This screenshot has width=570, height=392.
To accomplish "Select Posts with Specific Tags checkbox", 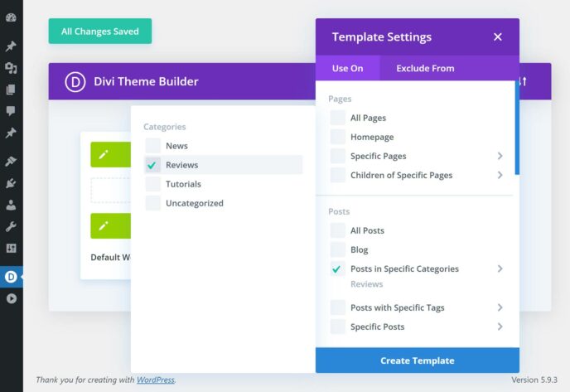I will pos(338,307).
